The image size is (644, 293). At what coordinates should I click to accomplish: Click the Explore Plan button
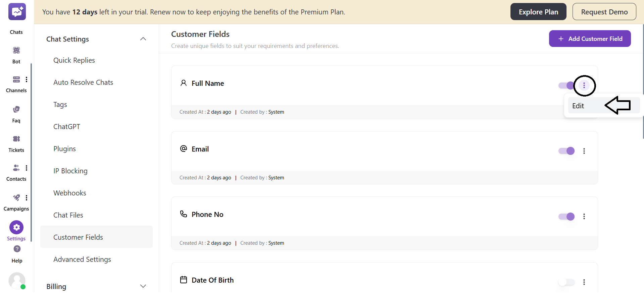pos(538,11)
